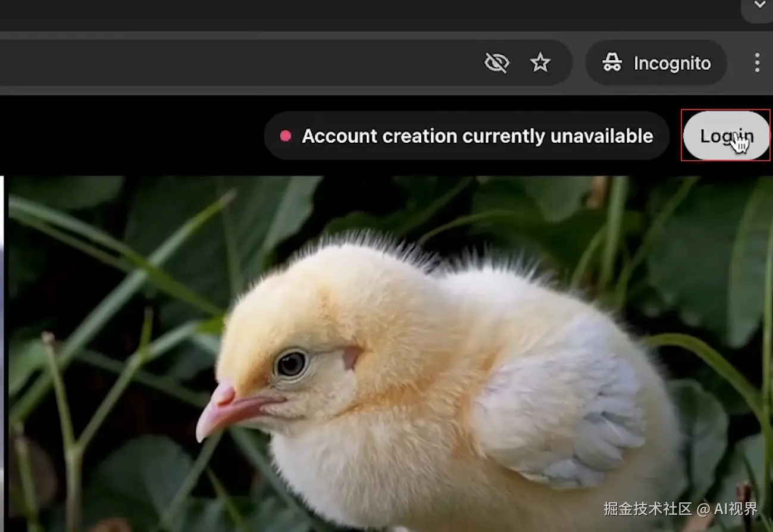
Task: Click the chick video thumbnail
Action: pyautogui.click(x=390, y=353)
